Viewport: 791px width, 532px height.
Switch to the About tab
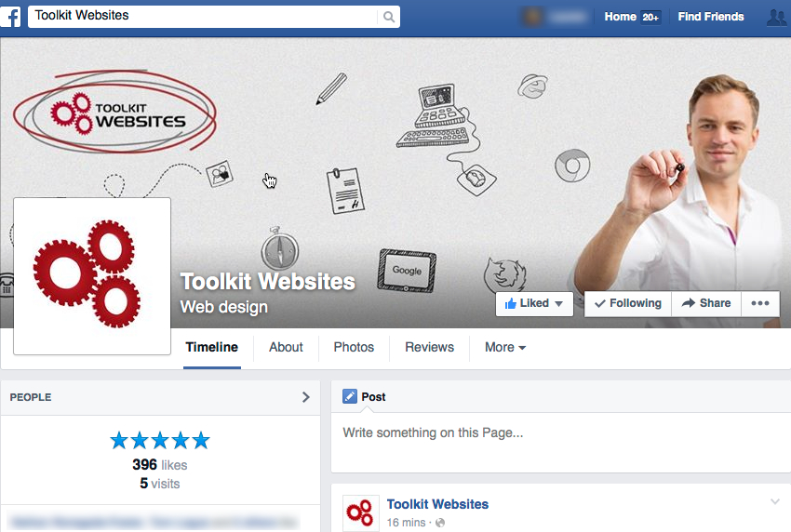point(286,348)
